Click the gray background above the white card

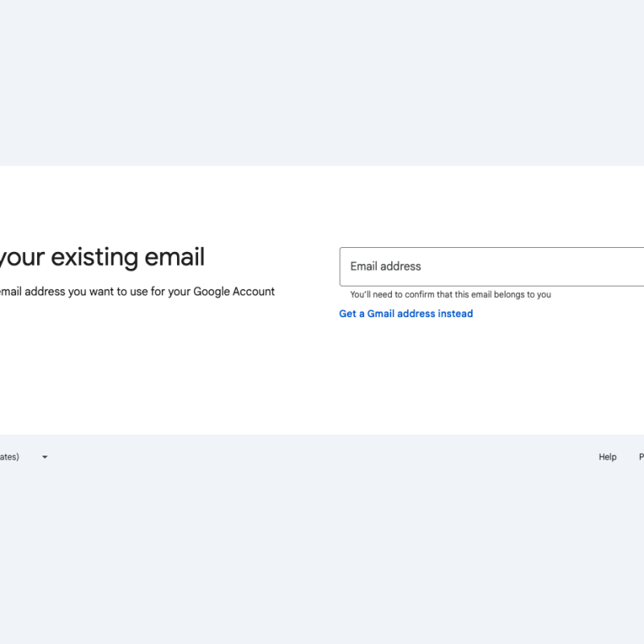[x=322, y=80]
